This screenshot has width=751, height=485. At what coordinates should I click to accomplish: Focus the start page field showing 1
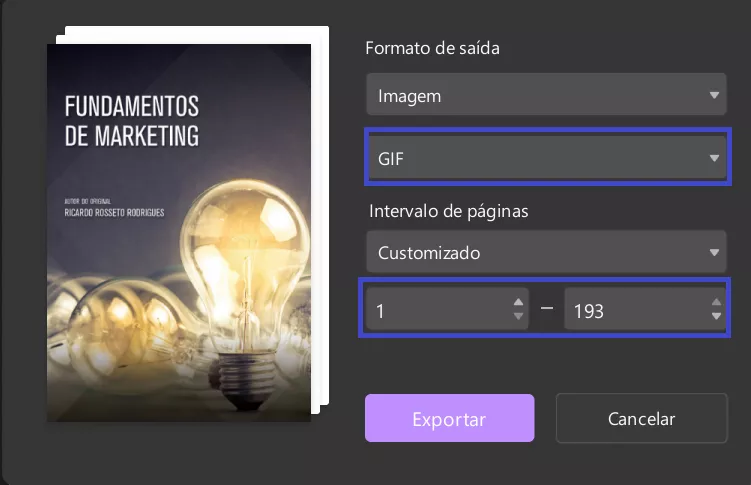(446, 309)
